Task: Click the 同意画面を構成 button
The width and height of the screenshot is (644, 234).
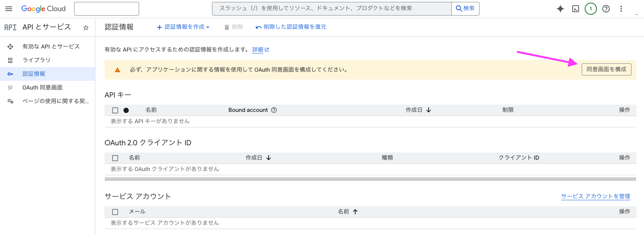Action: click(606, 69)
